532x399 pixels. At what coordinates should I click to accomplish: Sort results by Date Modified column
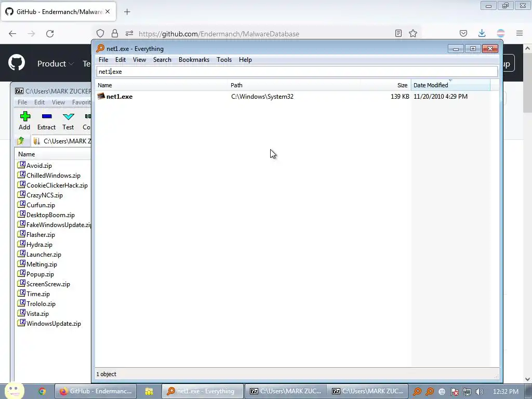(450, 85)
